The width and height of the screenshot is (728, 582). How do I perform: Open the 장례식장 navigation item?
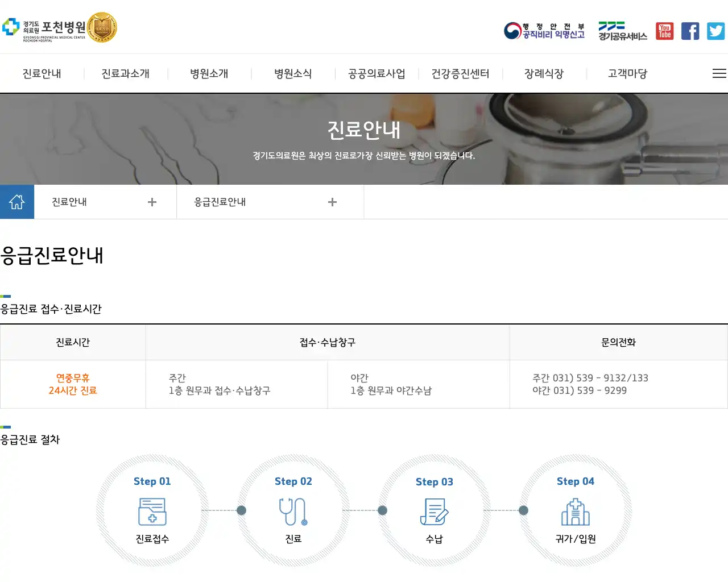543,73
